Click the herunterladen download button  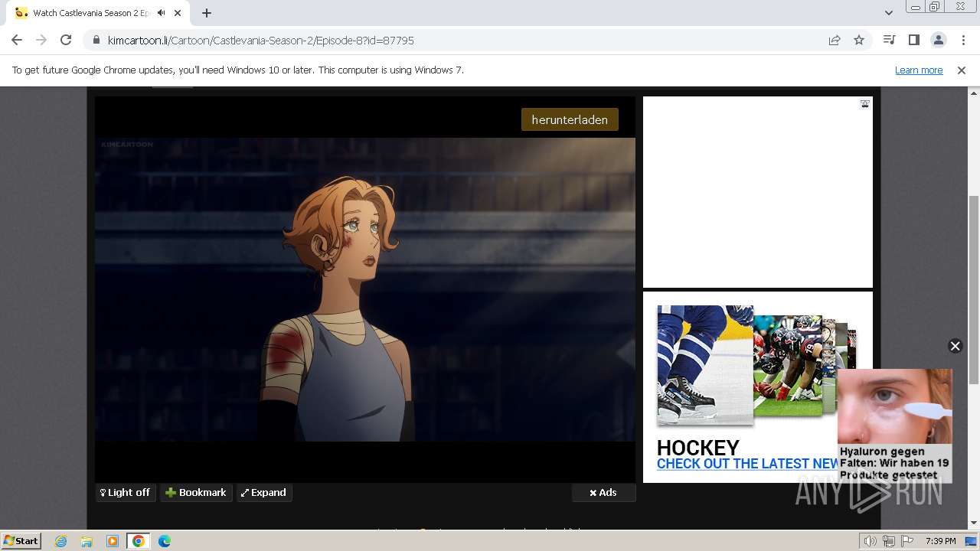pyautogui.click(x=570, y=119)
